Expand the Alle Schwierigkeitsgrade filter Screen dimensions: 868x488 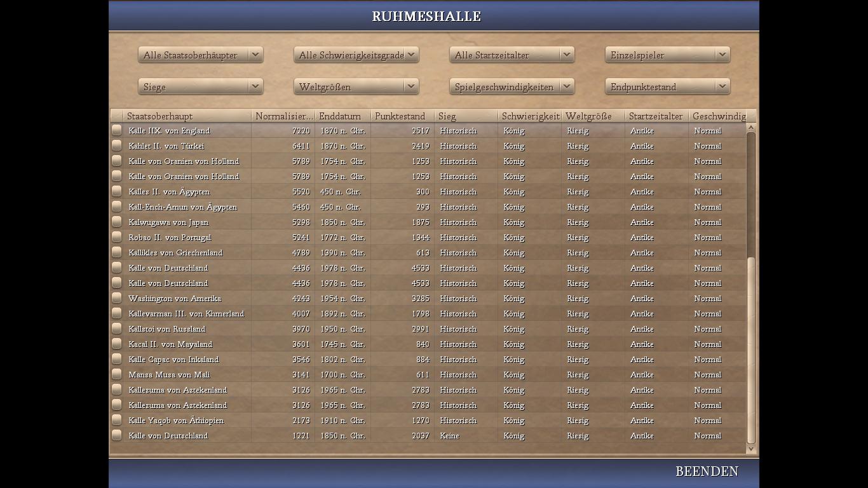click(x=356, y=55)
